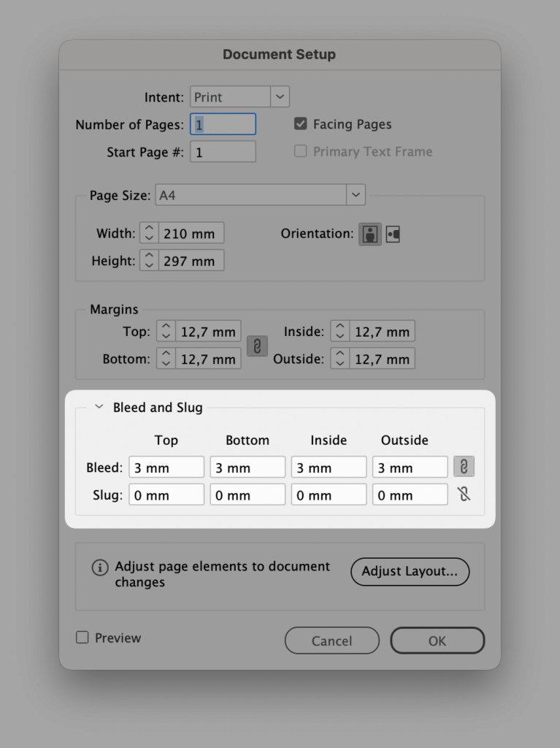
Task: Click the Adjust Layout button
Action: (x=410, y=572)
